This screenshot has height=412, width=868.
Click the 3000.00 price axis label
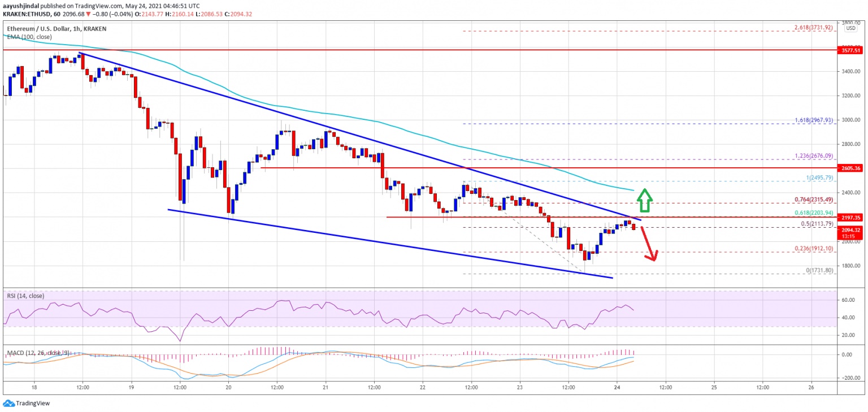pyautogui.click(x=852, y=120)
